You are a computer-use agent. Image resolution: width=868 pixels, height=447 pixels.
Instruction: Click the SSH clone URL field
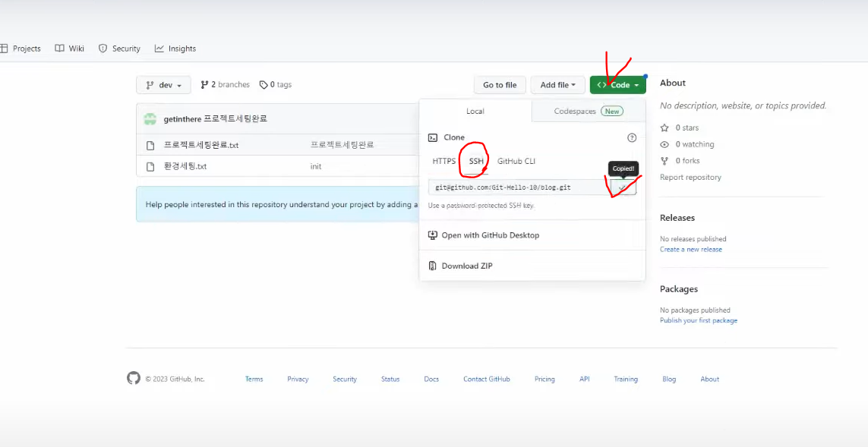[x=519, y=187]
